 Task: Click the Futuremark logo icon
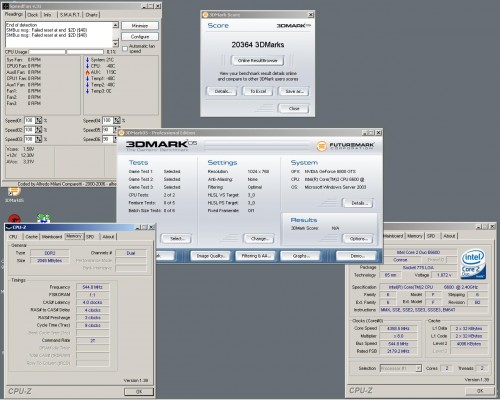pyautogui.click(x=321, y=146)
